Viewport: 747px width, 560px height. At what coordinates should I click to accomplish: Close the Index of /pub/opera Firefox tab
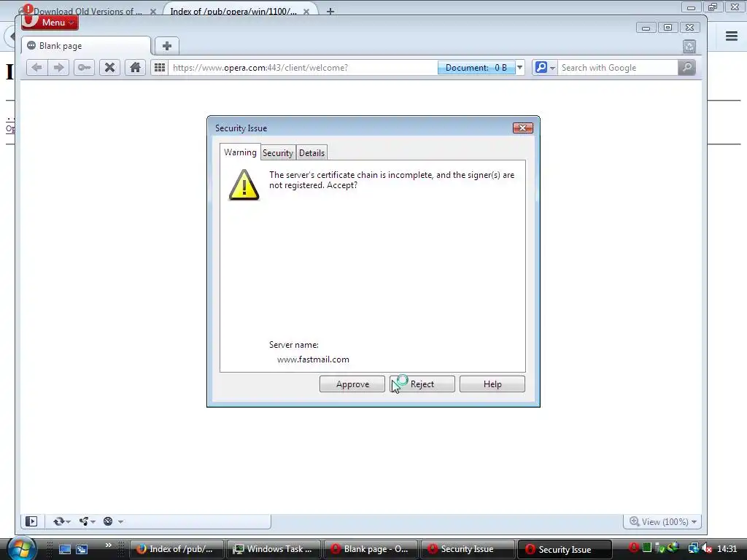point(306,12)
